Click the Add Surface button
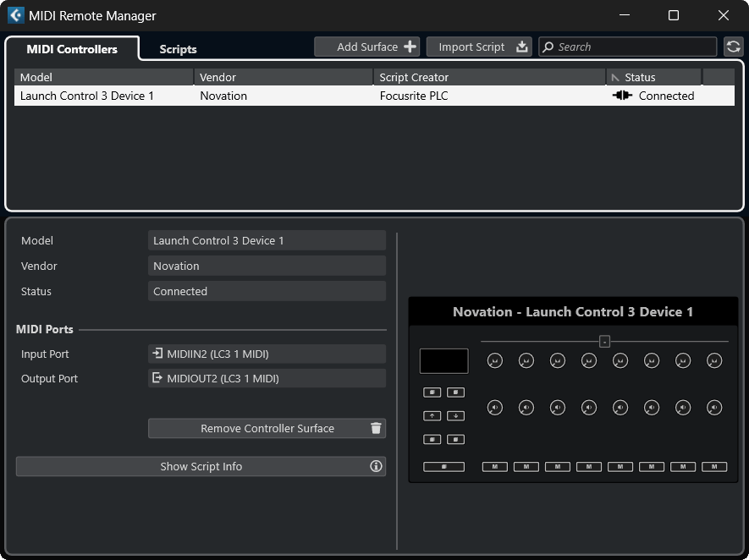This screenshot has height=560, width=749. pyautogui.click(x=366, y=47)
